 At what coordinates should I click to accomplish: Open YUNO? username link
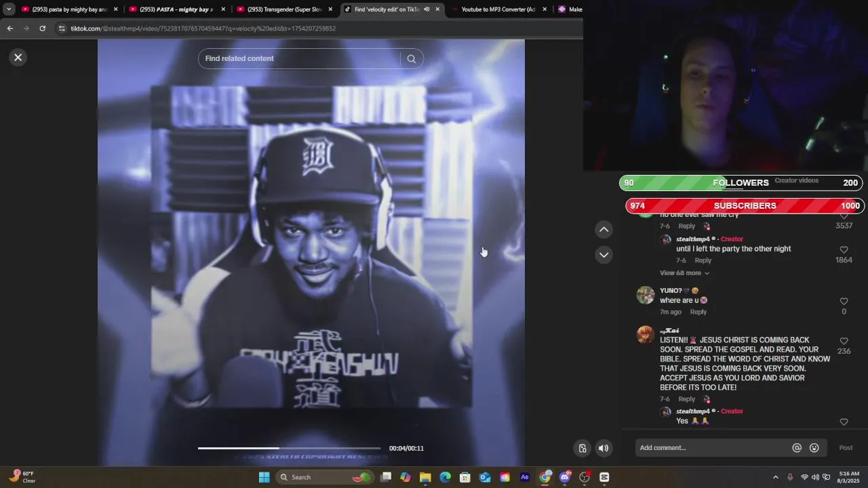[671, 291]
